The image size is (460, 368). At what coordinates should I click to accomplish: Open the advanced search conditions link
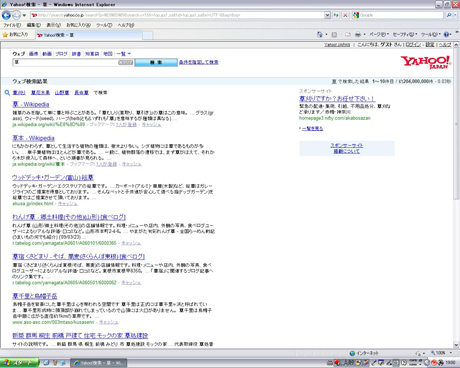[199, 62]
